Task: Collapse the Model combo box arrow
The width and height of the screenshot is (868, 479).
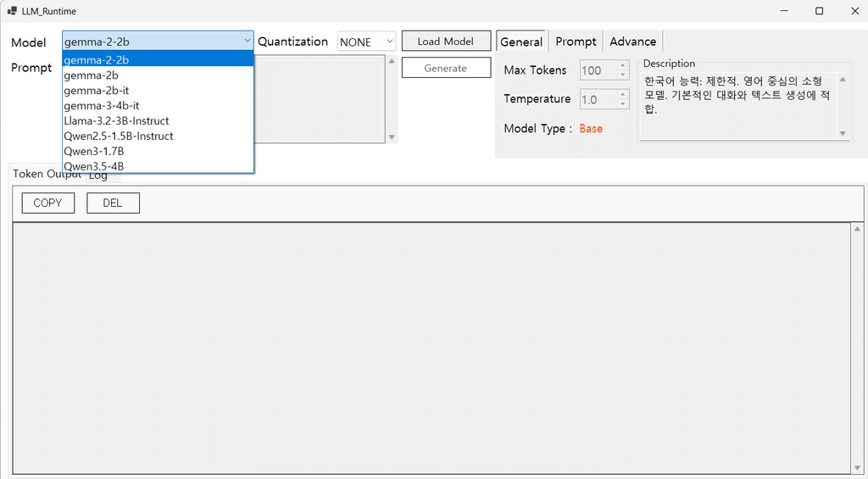Action: (248, 41)
